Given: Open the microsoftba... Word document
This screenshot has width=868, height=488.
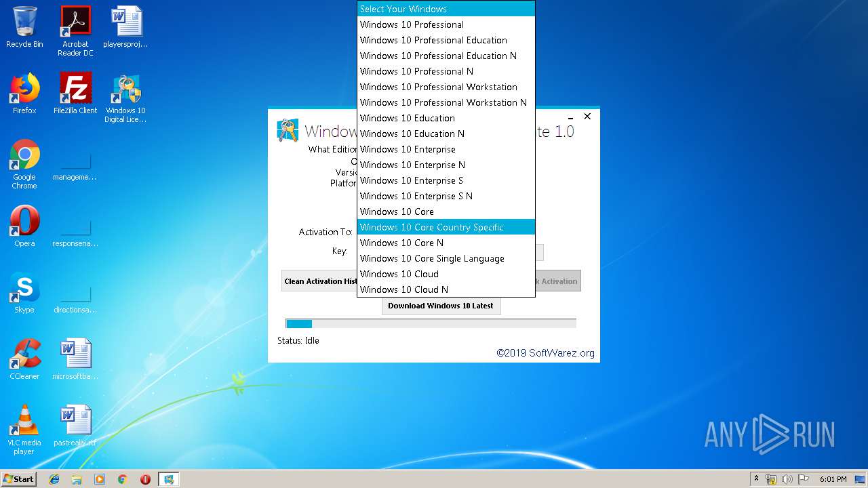Looking at the screenshot, I should pyautogui.click(x=75, y=359).
